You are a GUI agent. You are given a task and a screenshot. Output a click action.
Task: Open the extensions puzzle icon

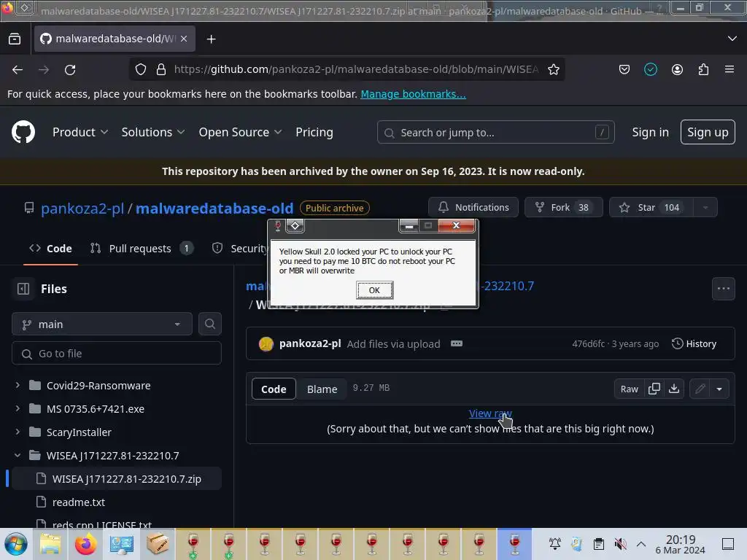(x=703, y=69)
